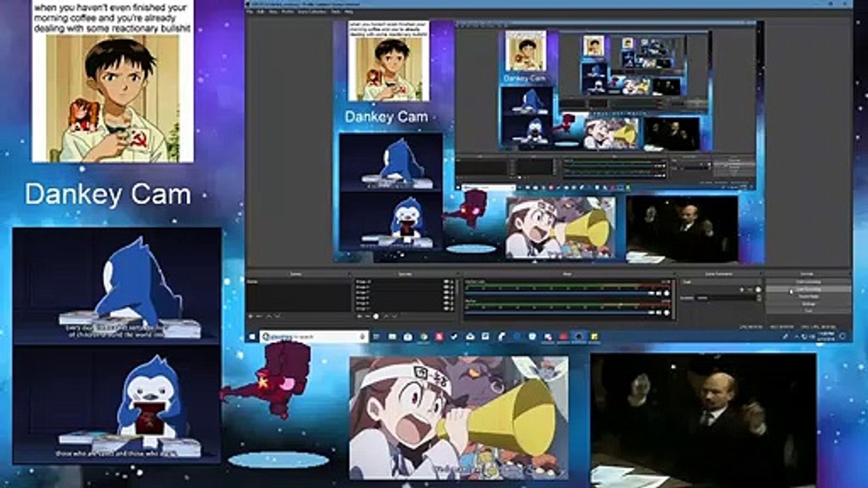This screenshot has width=868, height=488.
Task: Move the selected source down
Action: coord(394,317)
